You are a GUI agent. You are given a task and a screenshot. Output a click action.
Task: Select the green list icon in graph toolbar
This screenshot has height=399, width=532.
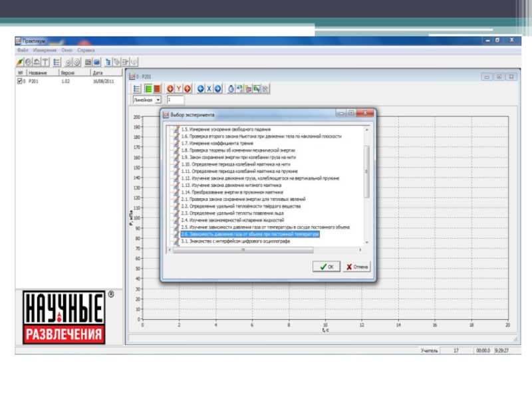point(148,88)
